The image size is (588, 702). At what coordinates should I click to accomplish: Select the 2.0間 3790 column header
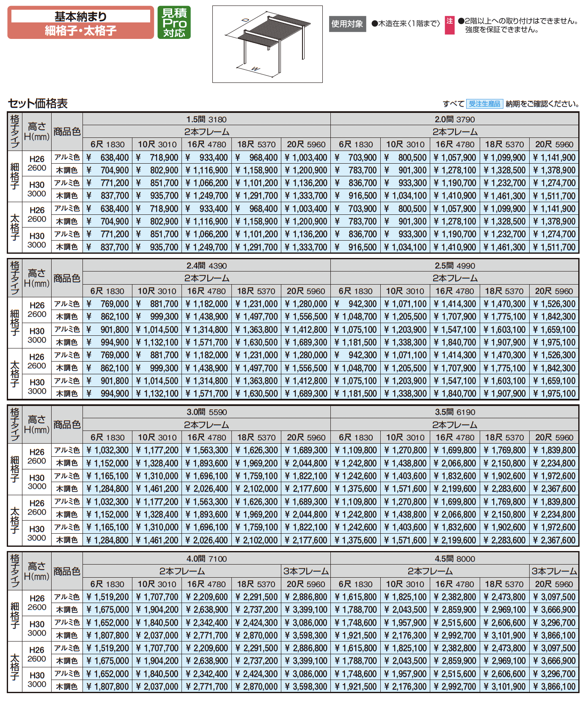click(x=455, y=119)
